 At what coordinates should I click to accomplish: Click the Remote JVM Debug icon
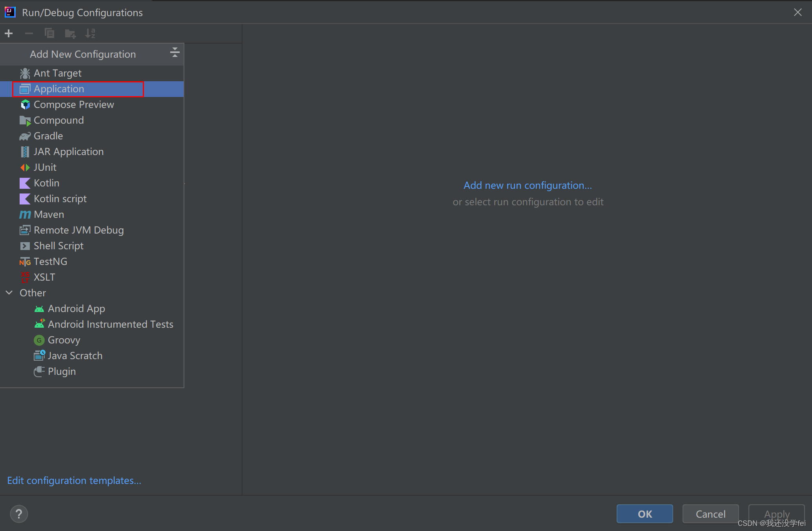pos(24,230)
